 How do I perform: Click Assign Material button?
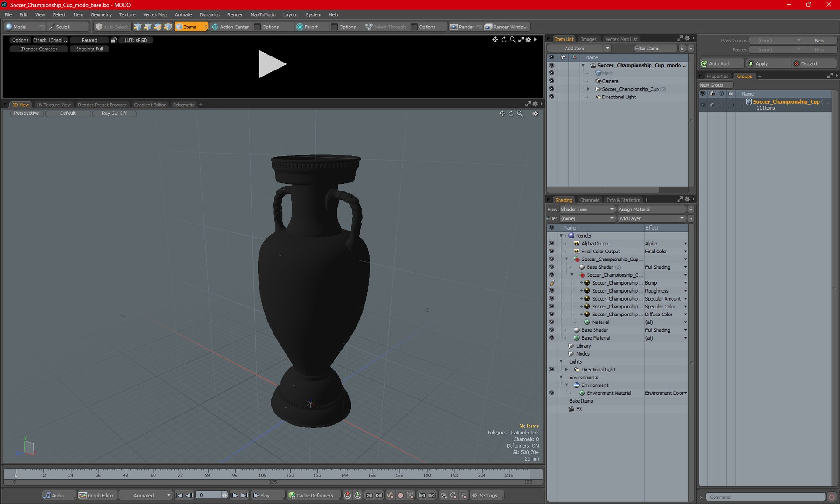tap(651, 209)
